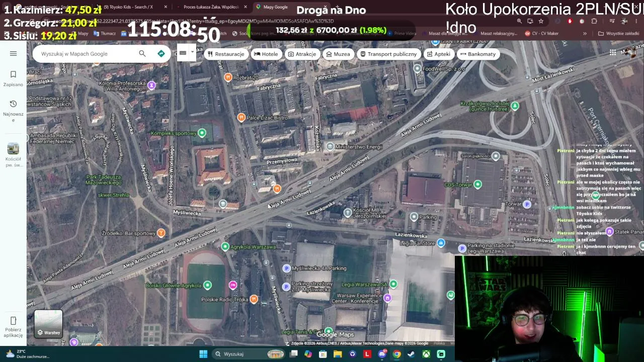Open the Google Maps hamburger menu
Viewport: 644px width, 362px height.
pos(13,54)
